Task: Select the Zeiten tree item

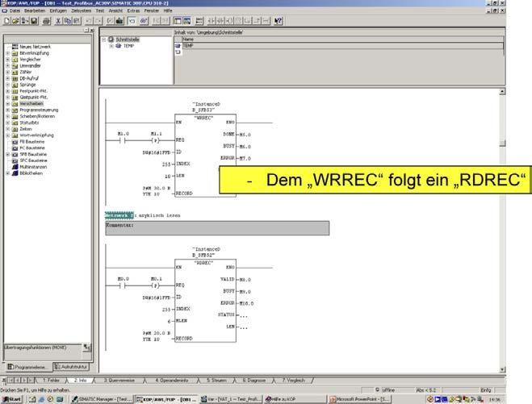Action: 26,129
